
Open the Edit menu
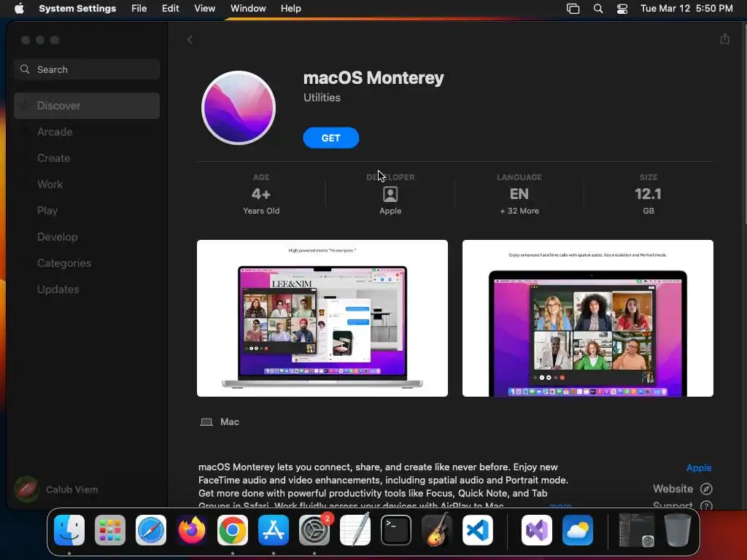(170, 9)
